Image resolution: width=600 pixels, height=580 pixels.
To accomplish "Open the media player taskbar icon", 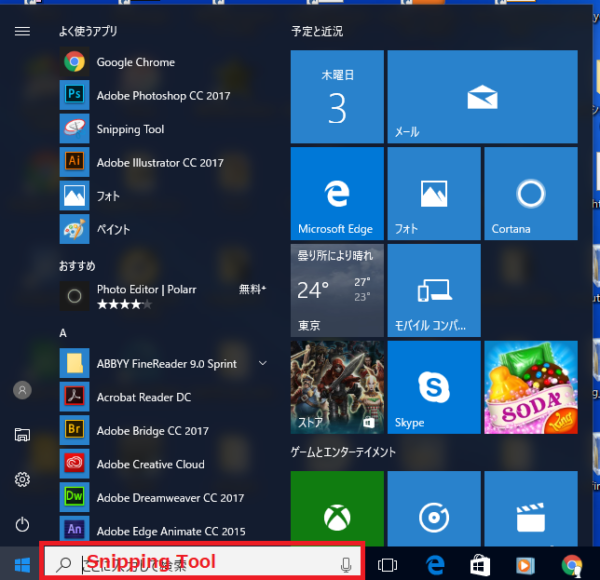I will coord(525,565).
